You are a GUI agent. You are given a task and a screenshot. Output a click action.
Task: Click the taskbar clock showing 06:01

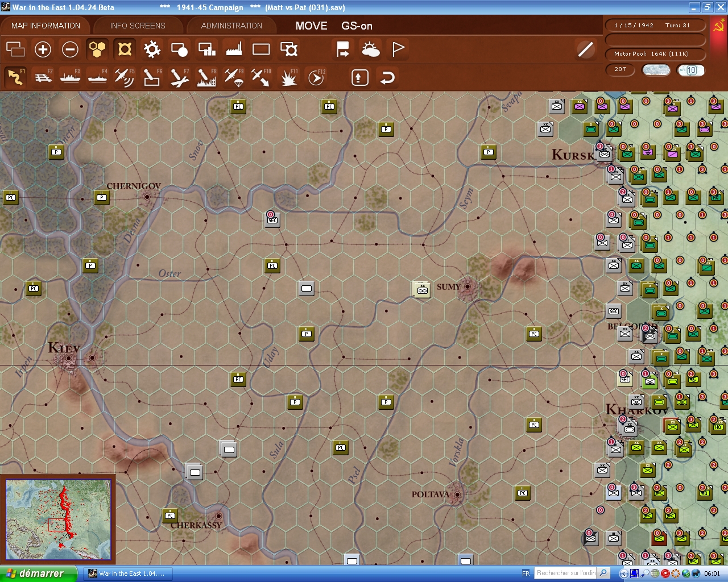pyautogui.click(x=712, y=573)
